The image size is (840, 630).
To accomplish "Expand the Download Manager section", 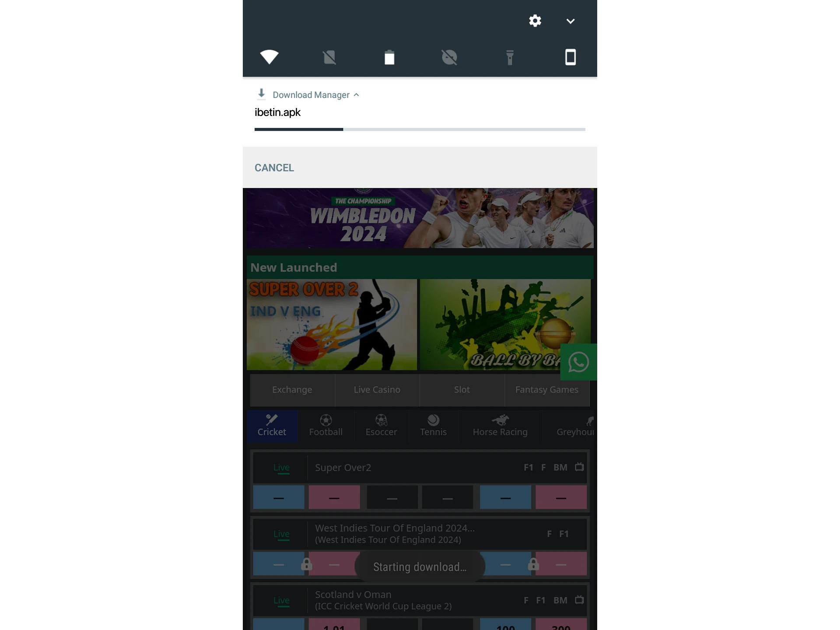I will point(356,94).
